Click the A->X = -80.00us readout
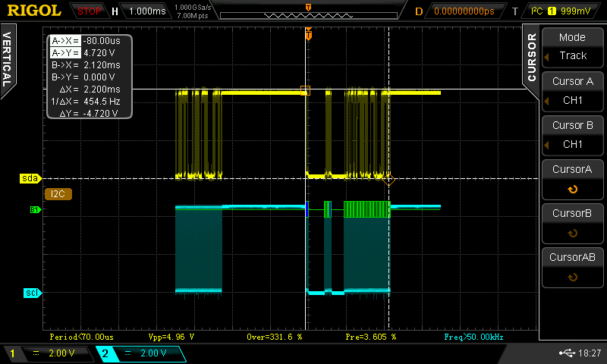 (x=86, y=41)
